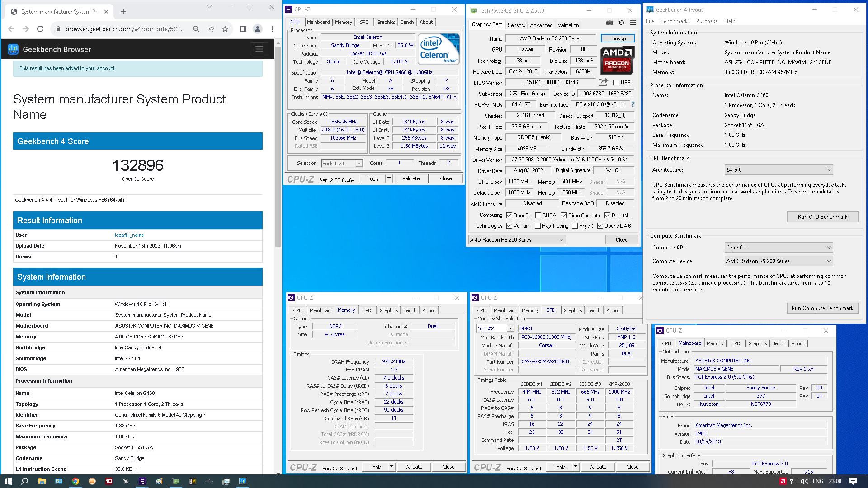Viewport: 868px width, 488px height.
Task: Click Run Compute Benchmark
Action: pos(822,308)
